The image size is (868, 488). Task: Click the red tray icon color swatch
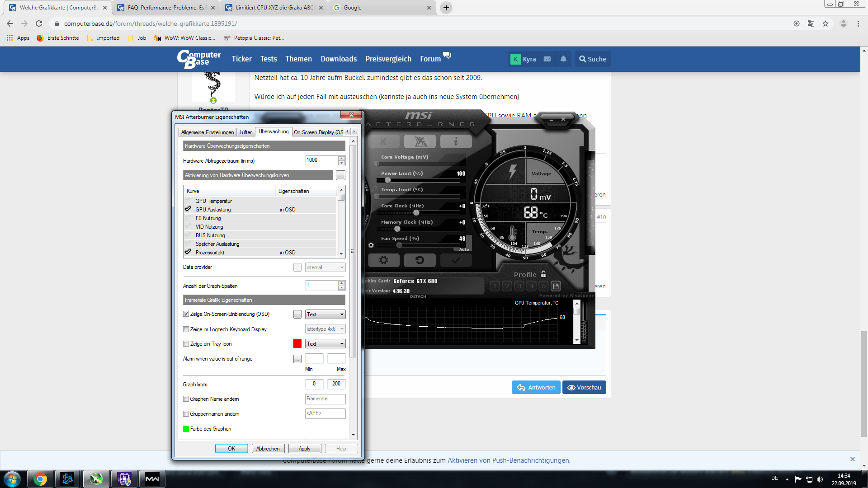click(297, 344)
